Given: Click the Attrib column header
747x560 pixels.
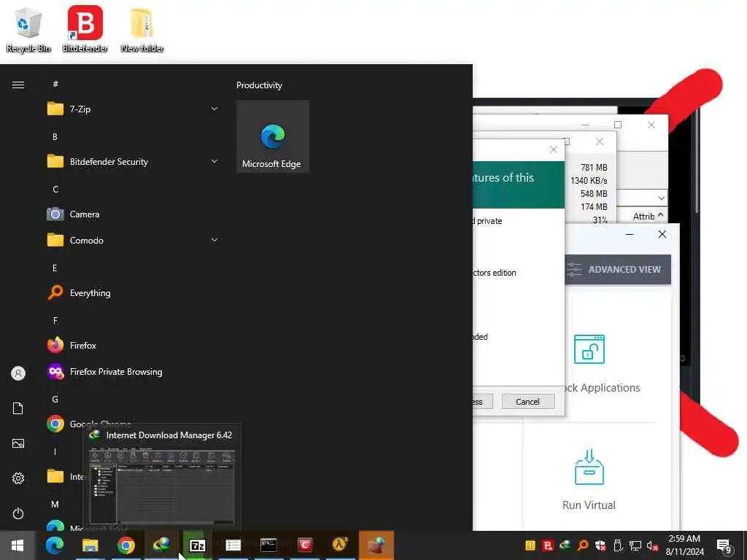Looking at the screenshot, I should pyautogui.click(x=643, y=216).
